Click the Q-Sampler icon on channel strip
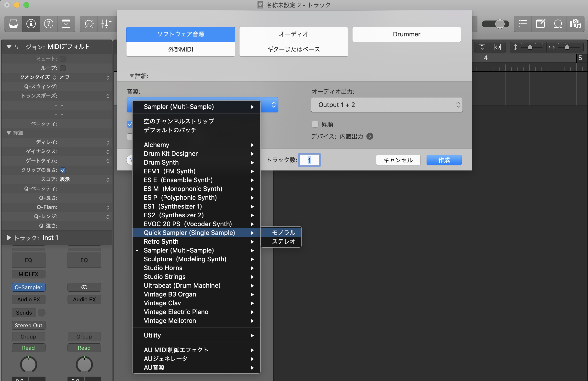 28,287
